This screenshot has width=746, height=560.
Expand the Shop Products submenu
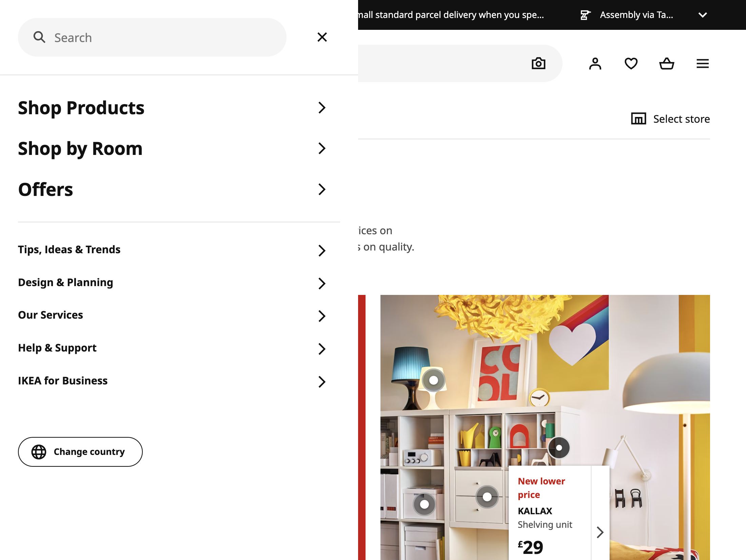(x=322, y=108)
